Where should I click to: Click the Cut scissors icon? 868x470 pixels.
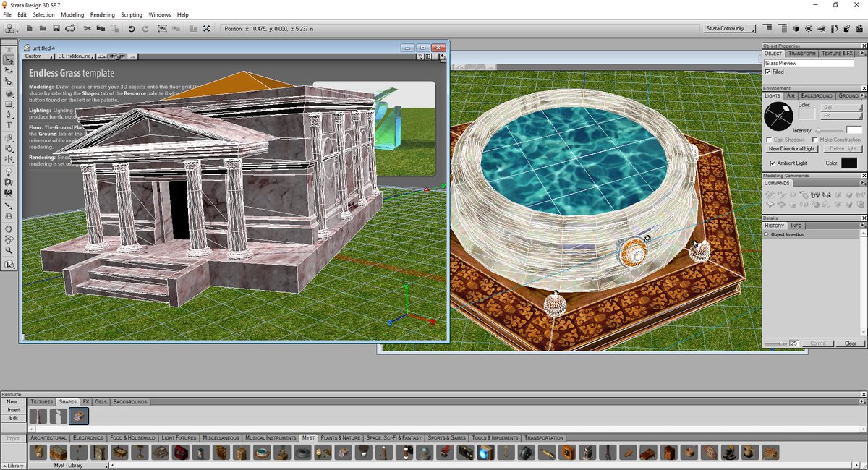[x=87, y=28]
